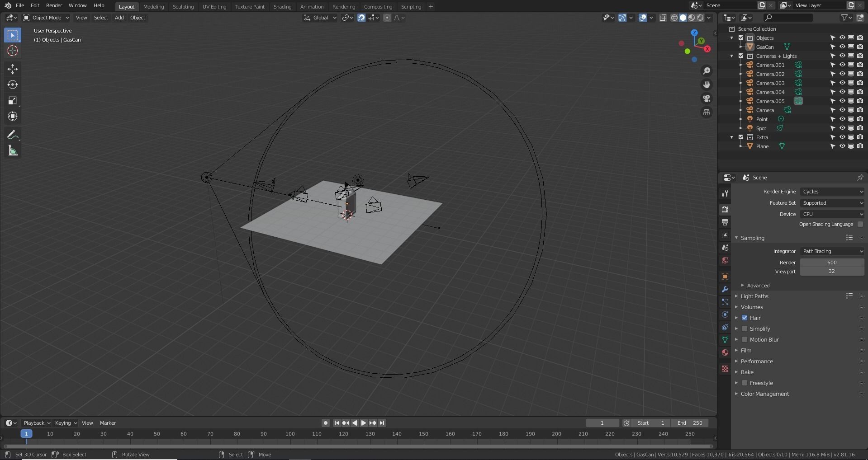The height and width of the screenshot is (460, 868).
Task: Open the Device dropdown
Action: point(832,214)
